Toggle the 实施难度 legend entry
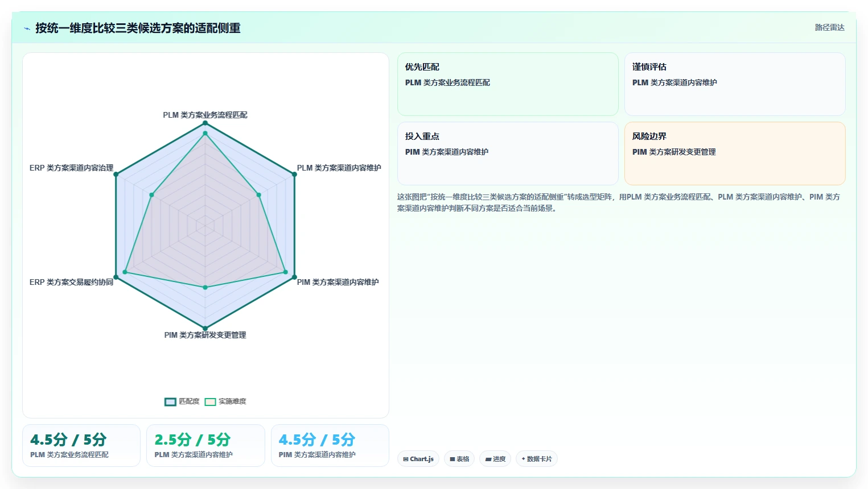 coord(225,401)
